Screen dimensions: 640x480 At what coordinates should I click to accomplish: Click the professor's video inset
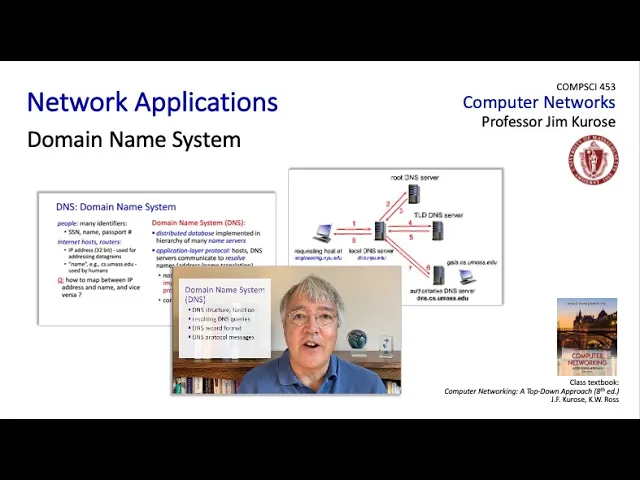286,331
